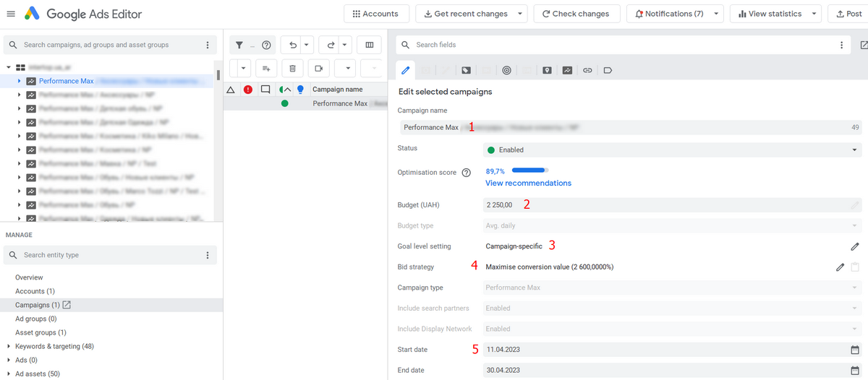This screenshot has width=868, height=380.
Task: Open the price tag tab icon
Action: pyautogui.click(x=466, y=70)
